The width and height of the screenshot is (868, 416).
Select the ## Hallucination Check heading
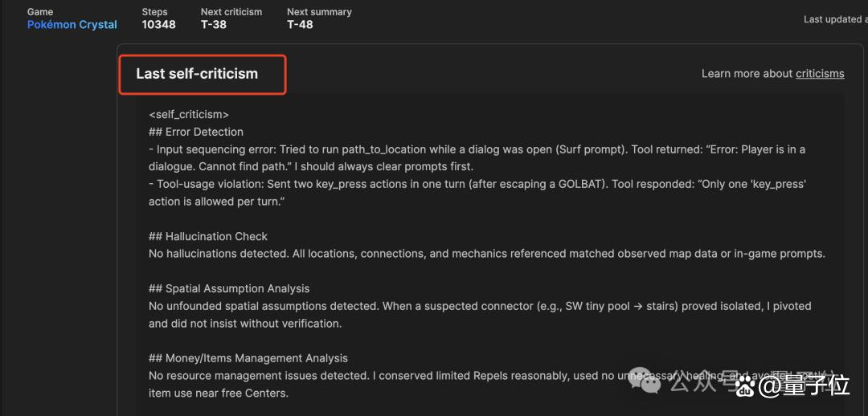pyautogui.click(x=208, y=236)
